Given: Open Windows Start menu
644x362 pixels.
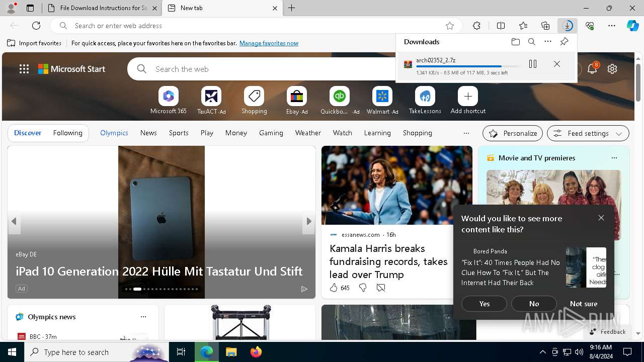Looking at the screenshot, I should coord(12,352).
